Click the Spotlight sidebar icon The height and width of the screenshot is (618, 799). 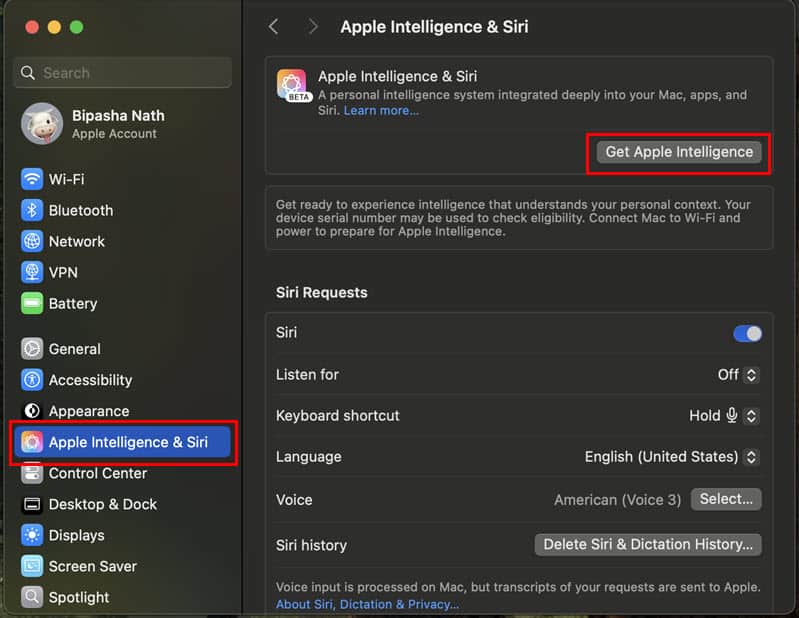pyautogui.click(x=32, y=597)
